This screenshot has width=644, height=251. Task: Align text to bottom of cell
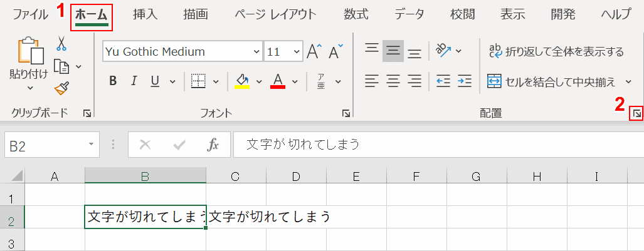414,53
